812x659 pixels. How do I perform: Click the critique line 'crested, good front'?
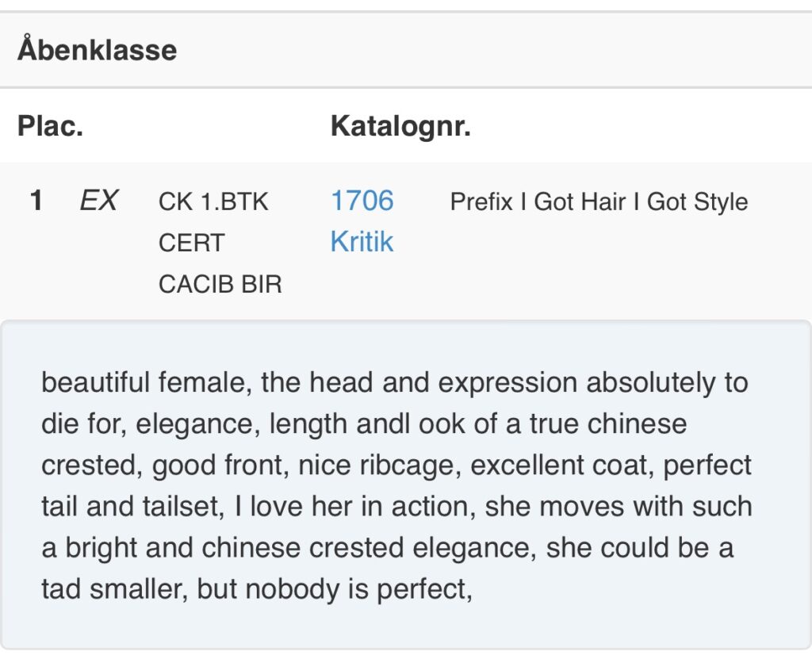pyautogui.click(x=396, y=466)
